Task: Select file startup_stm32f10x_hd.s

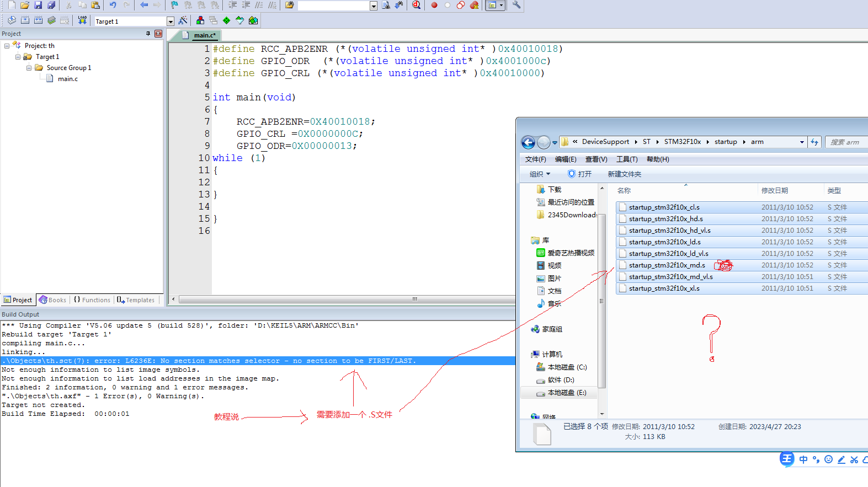Action: tap(665, 219)
